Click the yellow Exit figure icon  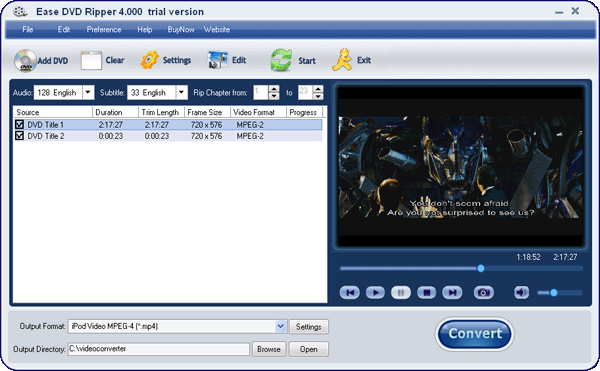coord(342,60)
